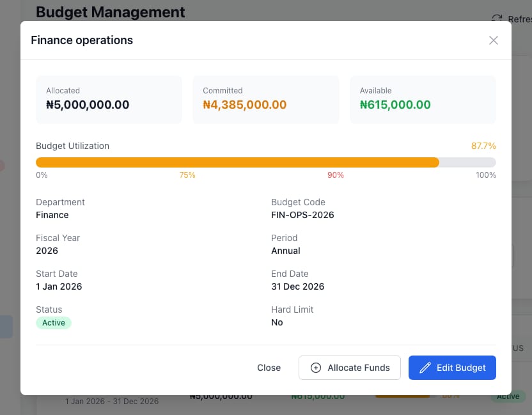Click the 75% threshold label

tap(187, 175)
